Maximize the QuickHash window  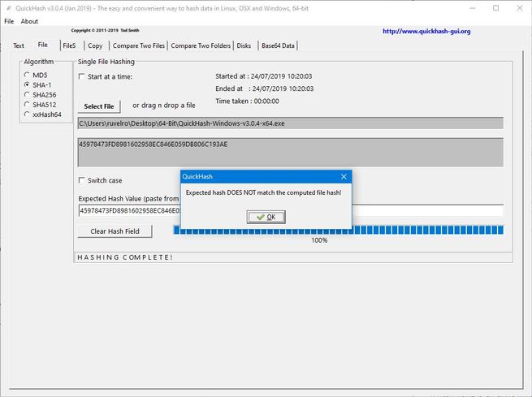coord(495,8)
